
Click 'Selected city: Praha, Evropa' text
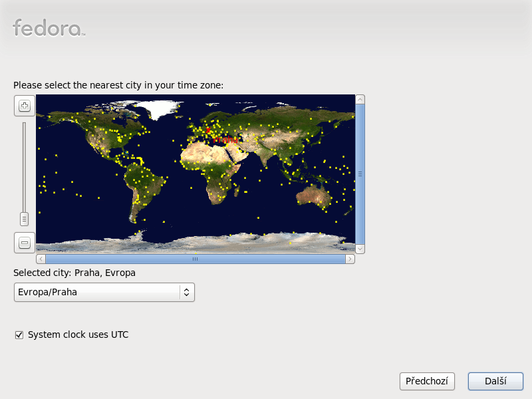(74, 273)
